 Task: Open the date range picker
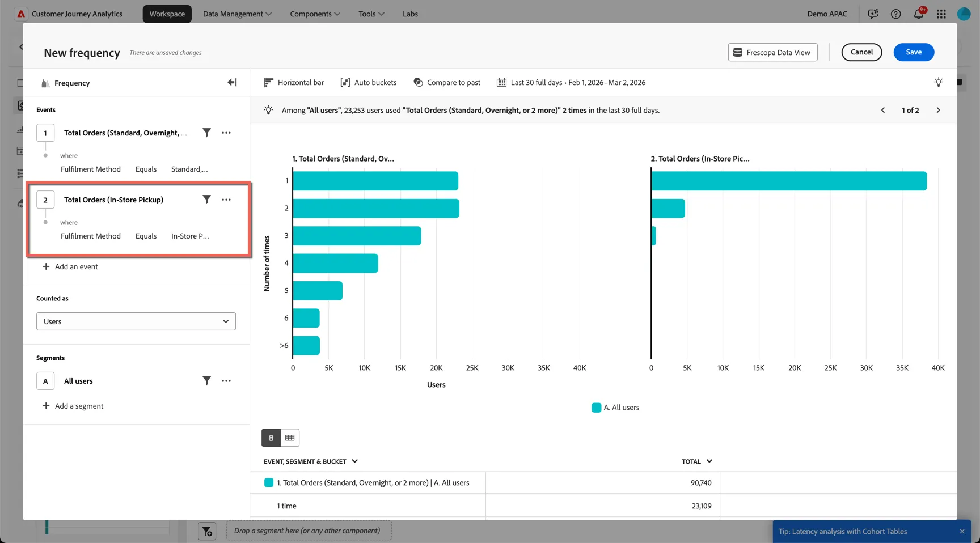click(x=571, y=82)
